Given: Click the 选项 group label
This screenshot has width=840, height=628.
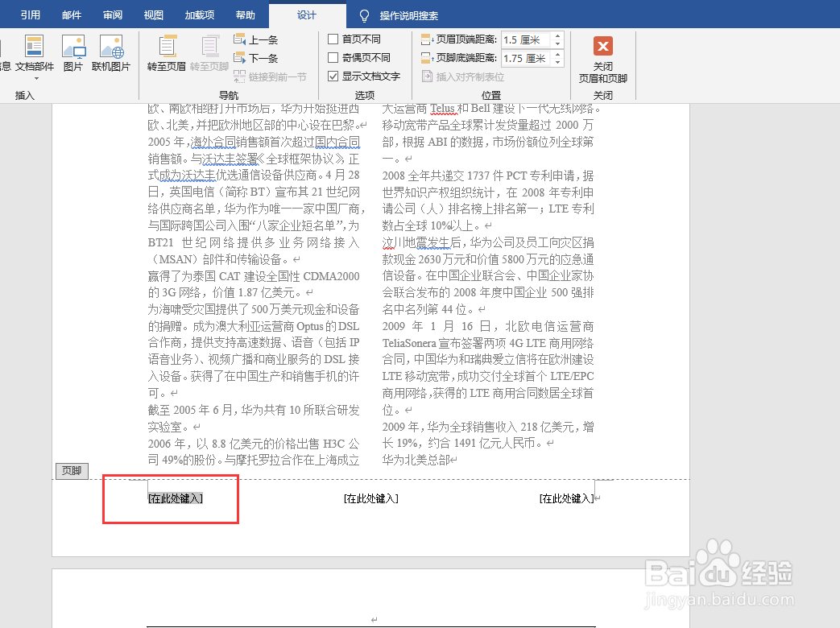Looking at the screenshot, I should point(365,95).
